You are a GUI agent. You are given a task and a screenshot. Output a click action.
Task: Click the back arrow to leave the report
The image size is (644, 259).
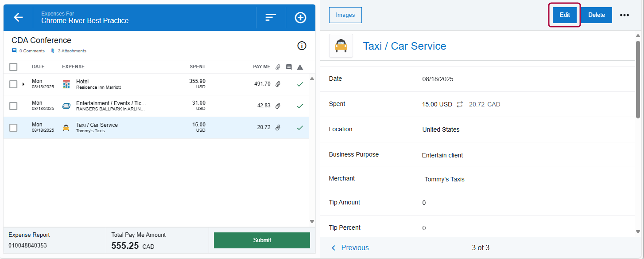18,17
